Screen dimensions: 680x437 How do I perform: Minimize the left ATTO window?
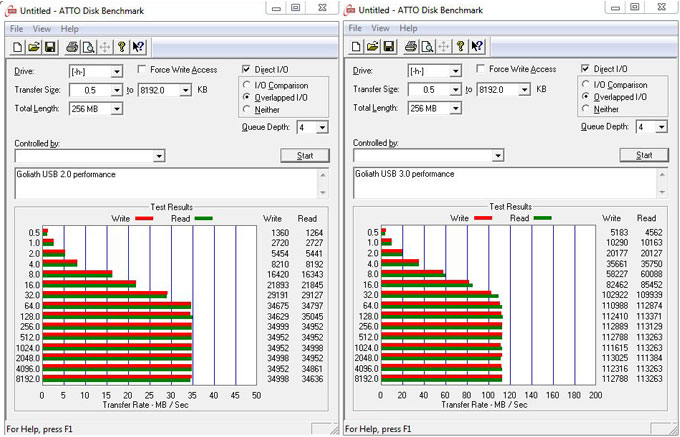click(276, 8)
